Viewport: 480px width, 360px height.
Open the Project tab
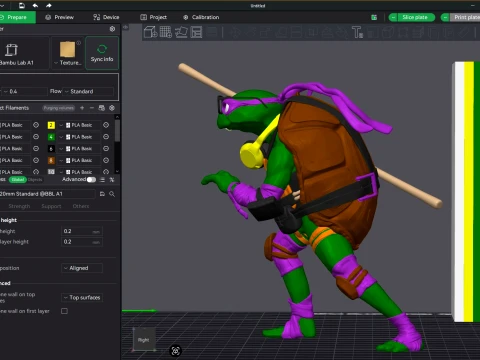point(154,17)
